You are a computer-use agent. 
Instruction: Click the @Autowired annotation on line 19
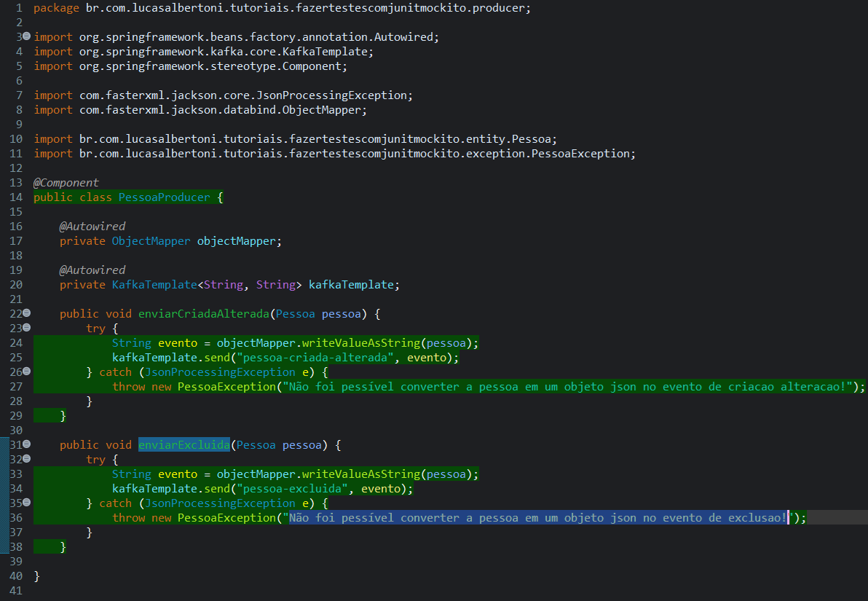pos(92,270)
